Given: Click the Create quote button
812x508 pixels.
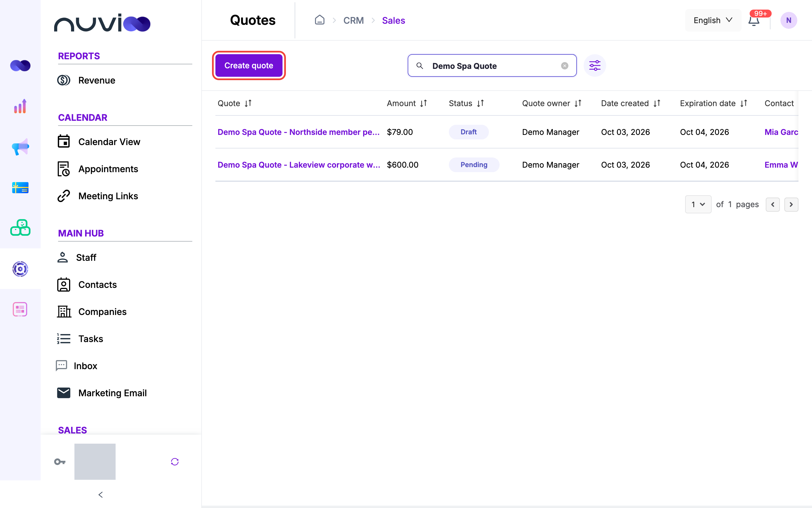Looking at the screenshot, I should point(249,65).
